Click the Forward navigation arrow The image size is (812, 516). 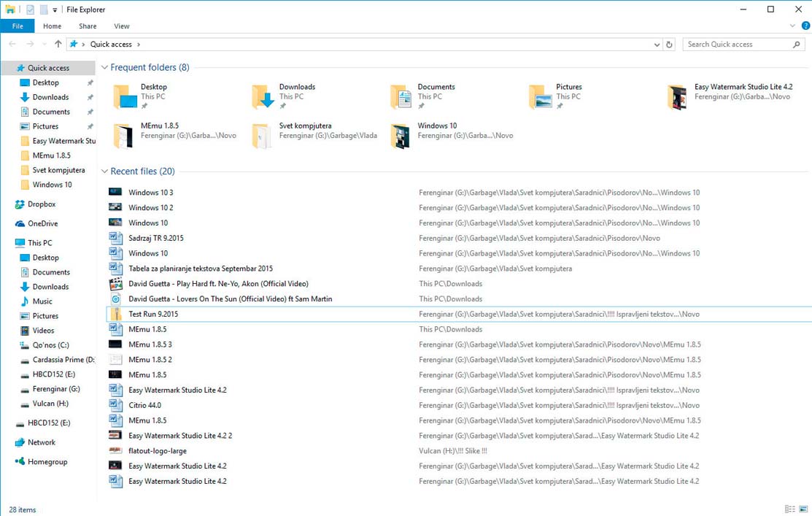click(30, 44)
